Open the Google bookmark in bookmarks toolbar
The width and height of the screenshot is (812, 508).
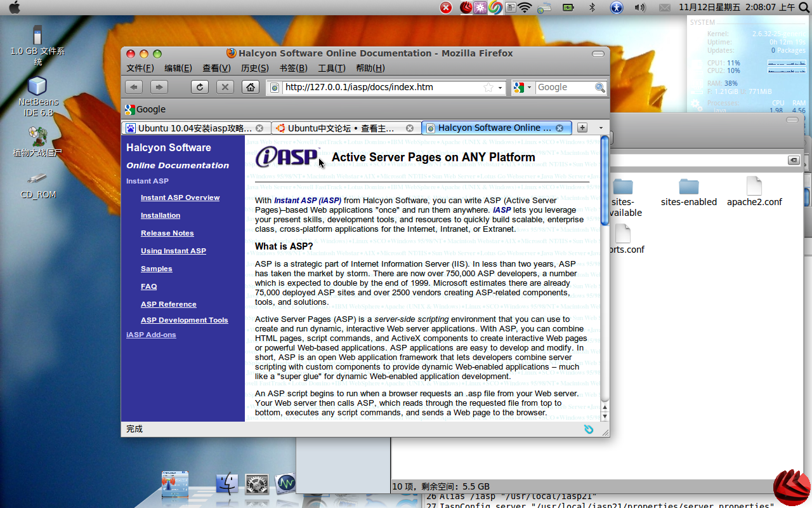[x=145, y=109]
